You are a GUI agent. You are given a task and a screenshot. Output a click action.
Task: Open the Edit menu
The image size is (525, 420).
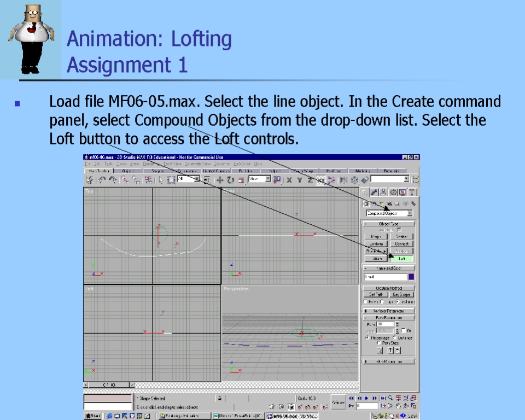coord(98,164)
